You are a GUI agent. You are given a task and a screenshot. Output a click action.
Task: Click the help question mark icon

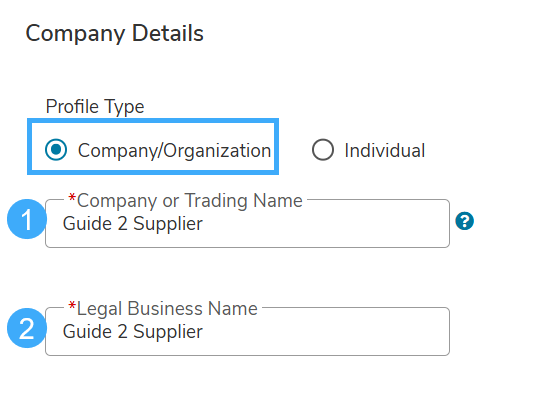464,221
